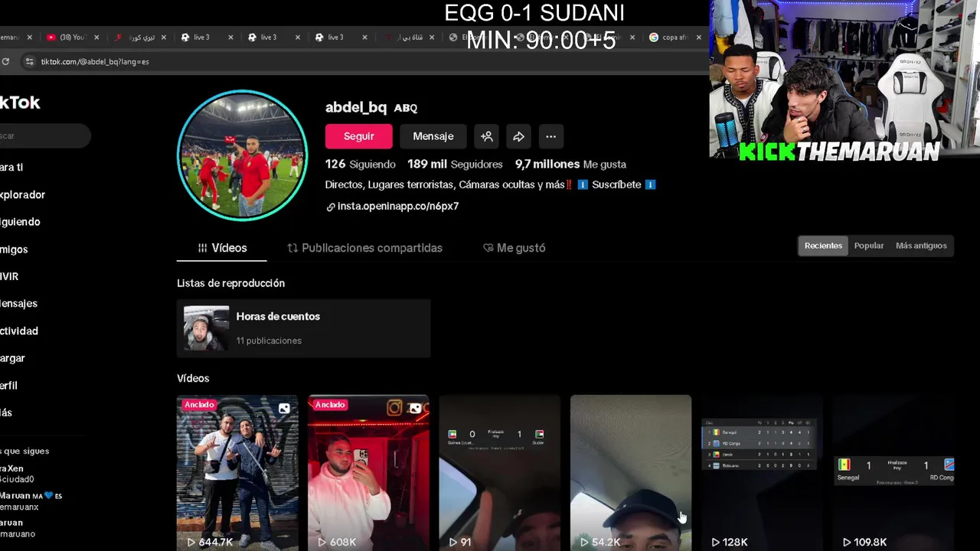Play the pinned video with 644.7K views
The width and height of the screenshot is (980, 551).
point(237,473)
